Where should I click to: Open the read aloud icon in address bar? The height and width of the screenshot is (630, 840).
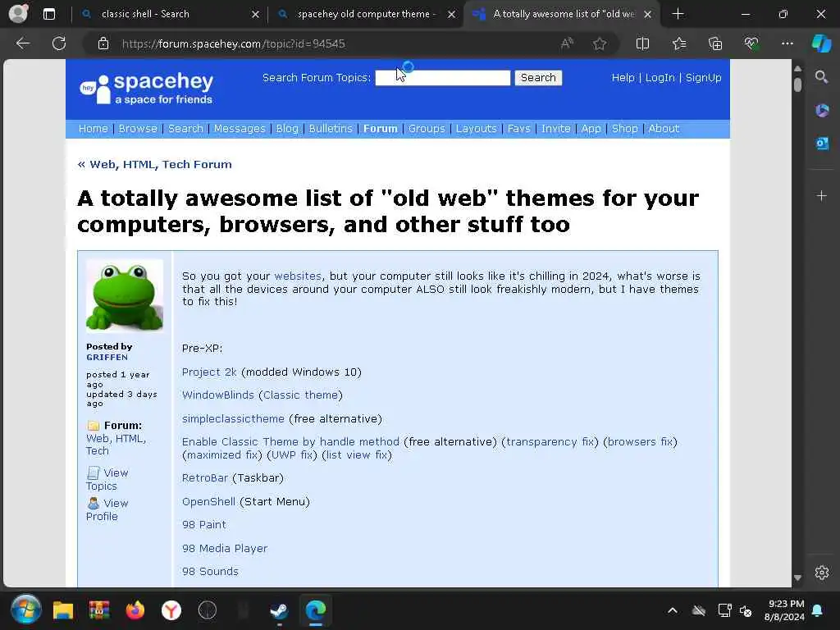(567, 43)
